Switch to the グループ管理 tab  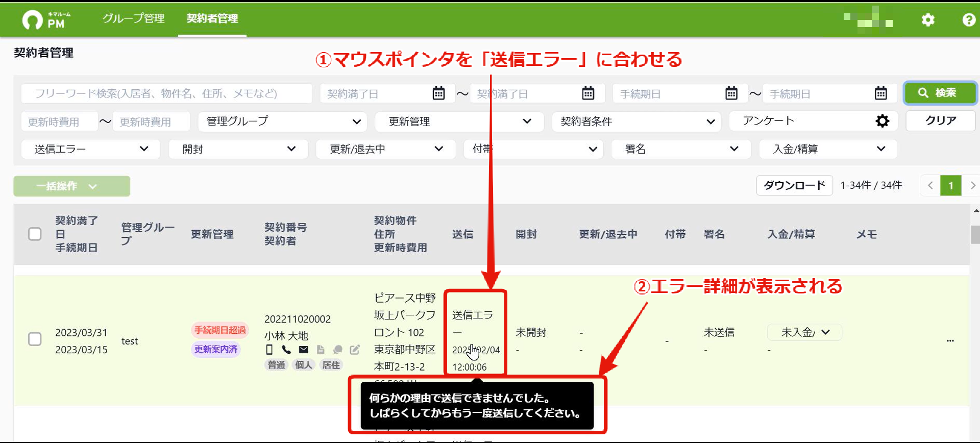click(x=133, y=19)
